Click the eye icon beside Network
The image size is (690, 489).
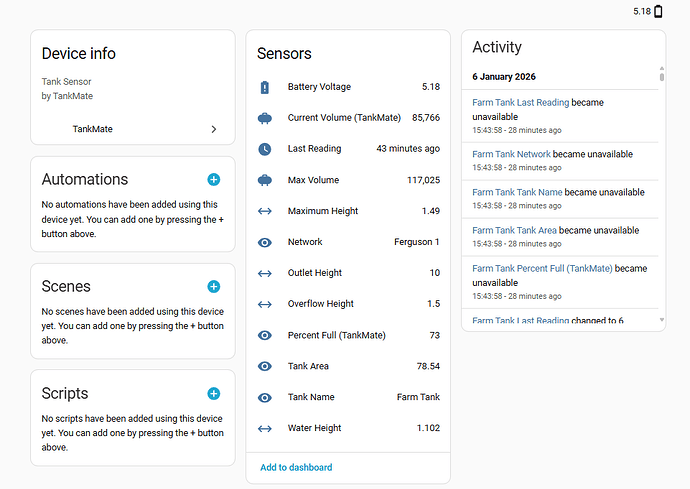pos(265,242)
